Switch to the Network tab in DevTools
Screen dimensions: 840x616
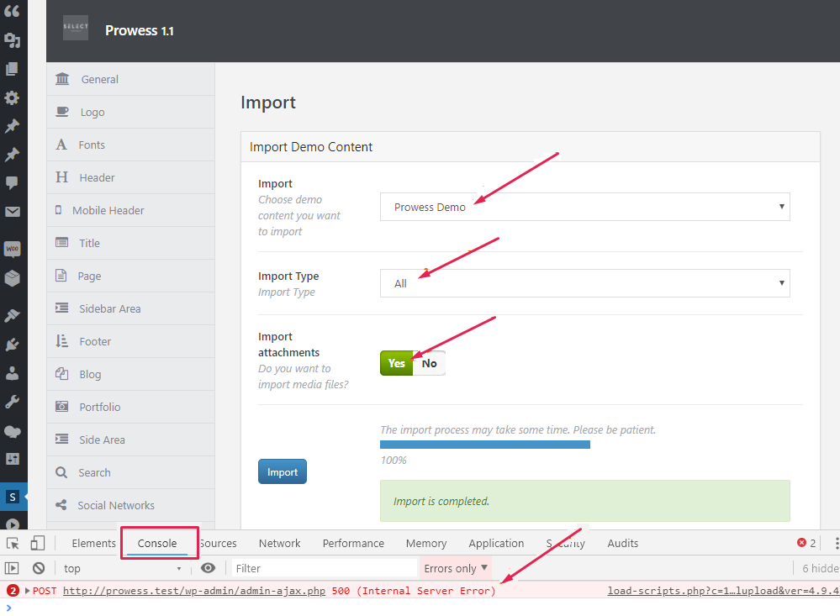pos(279,544)
